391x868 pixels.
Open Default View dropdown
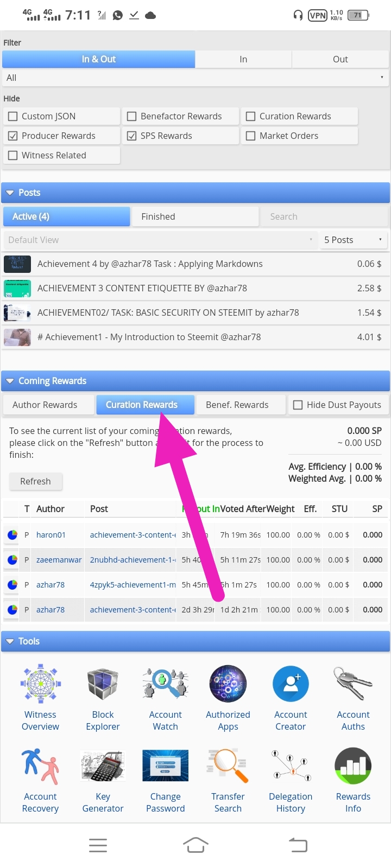[160, 240]
